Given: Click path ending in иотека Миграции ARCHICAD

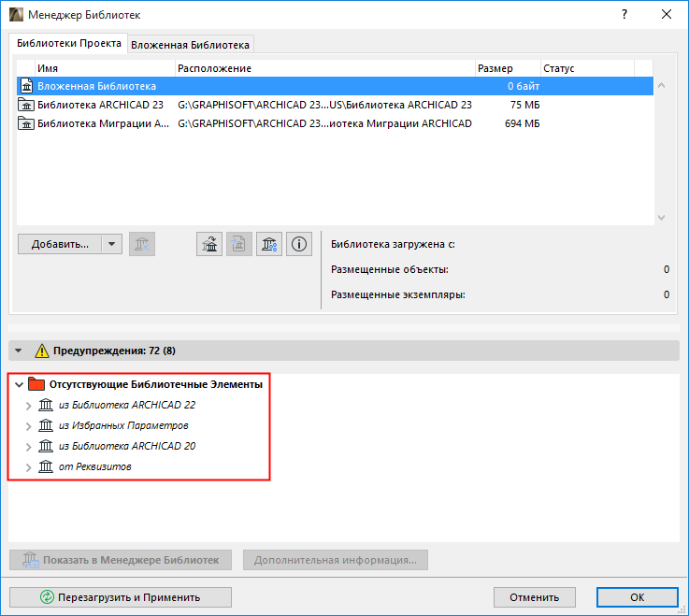Looking at the screenshot, I should (x=324, y=124).
